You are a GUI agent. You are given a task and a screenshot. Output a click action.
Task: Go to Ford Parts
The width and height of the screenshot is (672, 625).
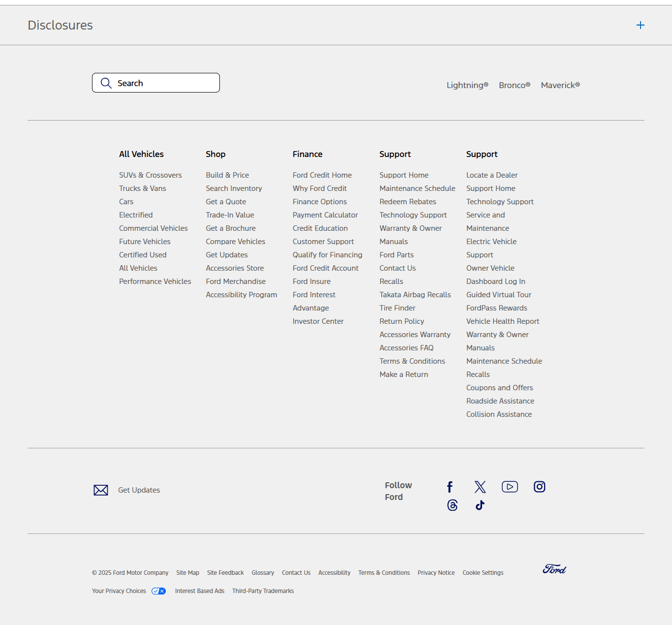(x=397, y=255)
